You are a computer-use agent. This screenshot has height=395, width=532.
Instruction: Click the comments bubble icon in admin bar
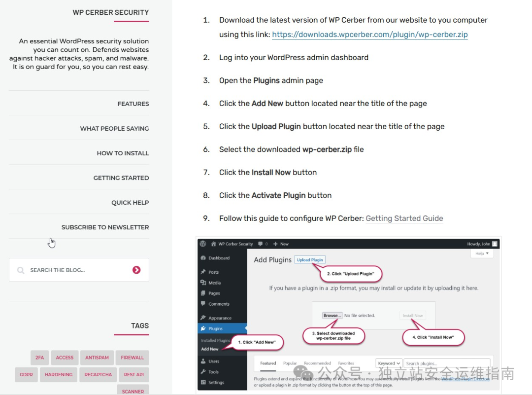coord(260,244)
